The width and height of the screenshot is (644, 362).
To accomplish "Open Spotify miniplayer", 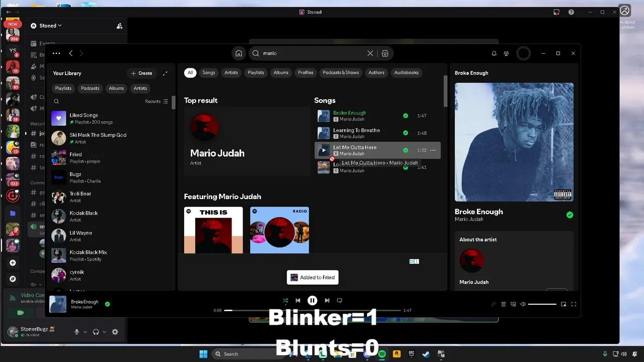I will (563, 304).
